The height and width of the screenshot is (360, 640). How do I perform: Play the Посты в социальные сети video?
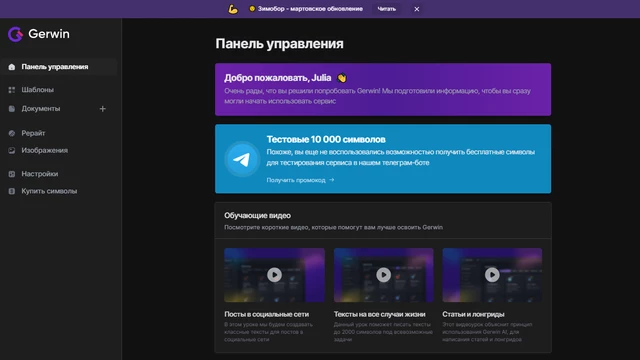click(274, 275)
